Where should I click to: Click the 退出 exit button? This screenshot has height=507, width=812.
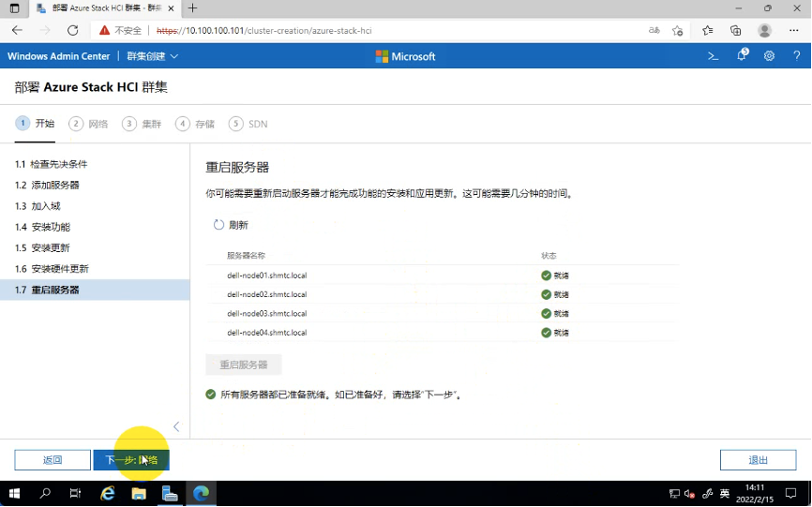point(759,460)
